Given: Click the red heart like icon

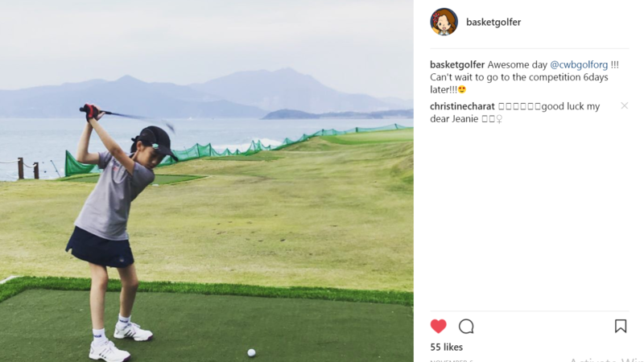Looking at the screenshot, I should 438,327.
